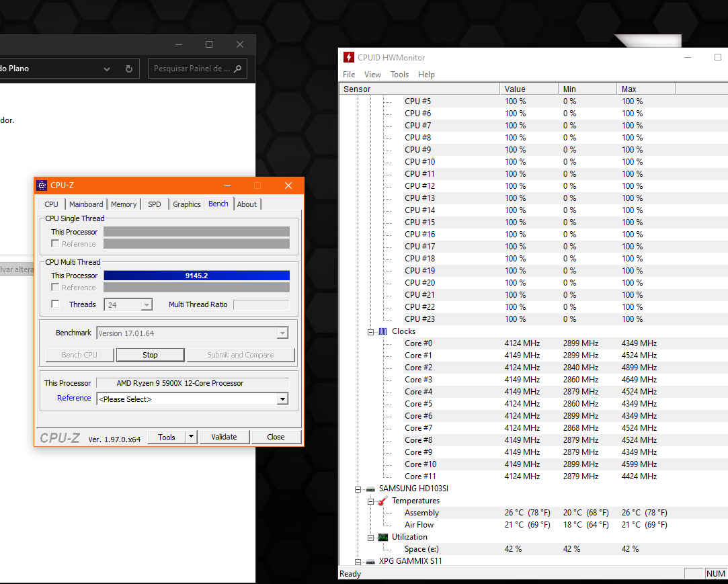Image resolution: width=728 pixels, height=584 pixels.
Task: Click the Clocks waveform icon in HWMonitor
Action: pos(382,331)
